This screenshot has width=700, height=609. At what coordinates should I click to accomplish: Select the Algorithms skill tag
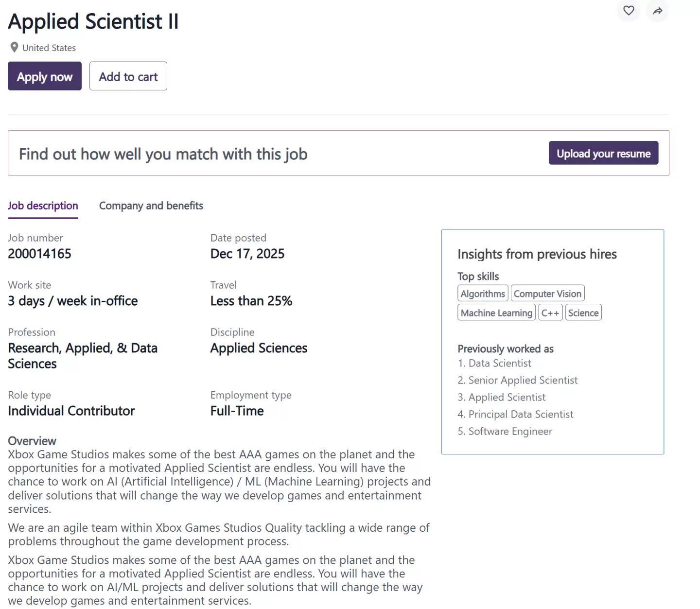point(483,294)
